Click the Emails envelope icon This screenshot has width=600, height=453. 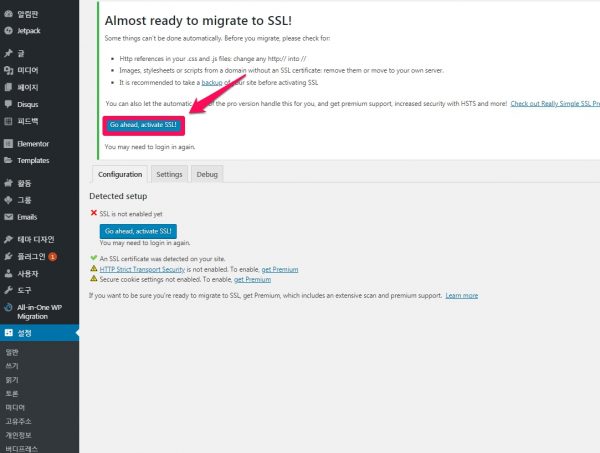coord(8,216)
